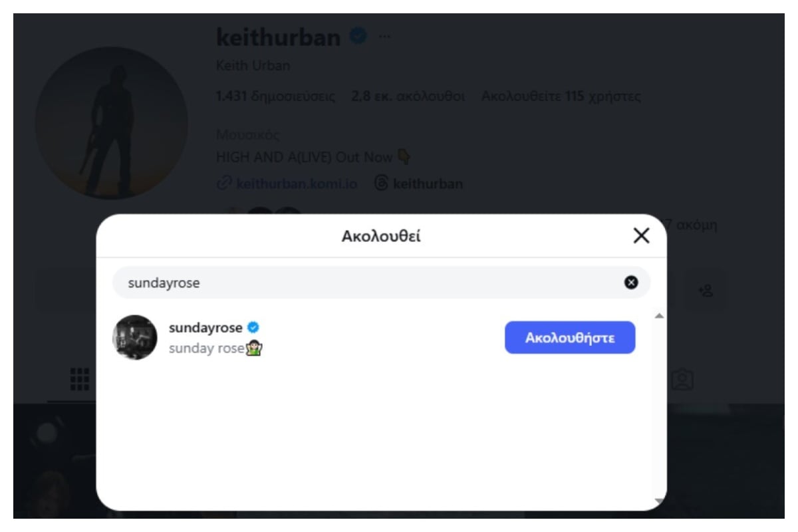Open the sundayrose profile picture
798x532 pixels.
(x=135, y=337)
